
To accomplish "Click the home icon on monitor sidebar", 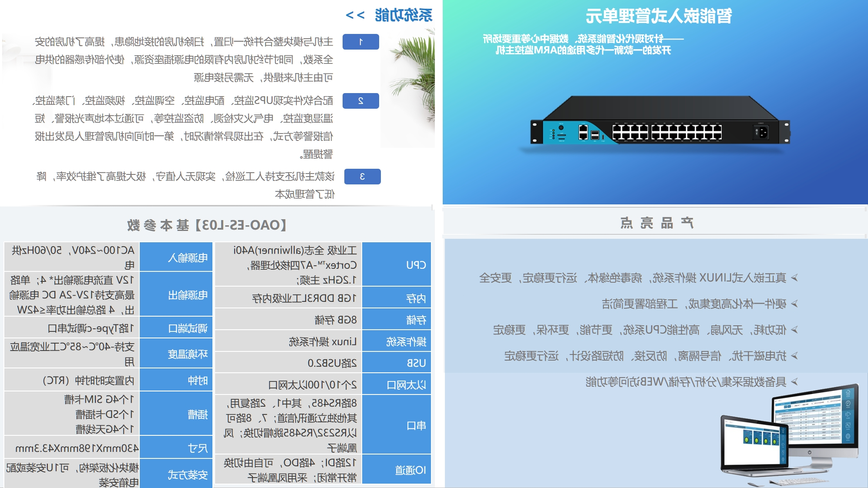I will (x=848, y=393).
